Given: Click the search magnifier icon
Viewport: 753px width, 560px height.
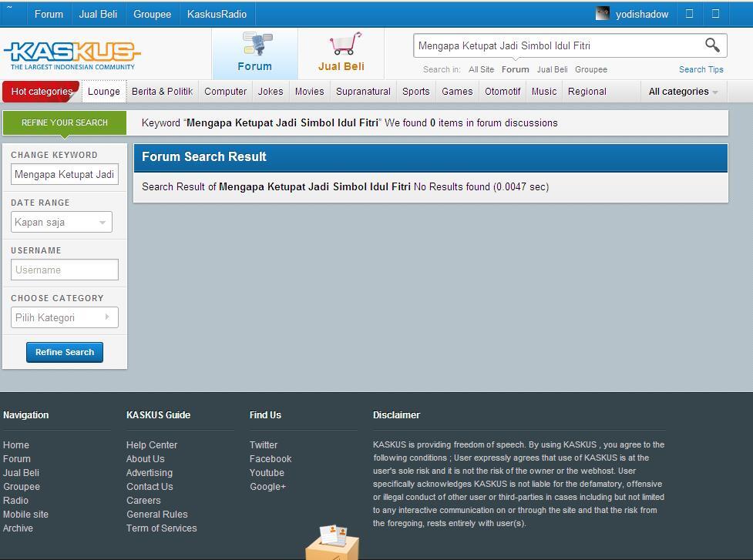Looking at the screenshot, I should point(712,45).
